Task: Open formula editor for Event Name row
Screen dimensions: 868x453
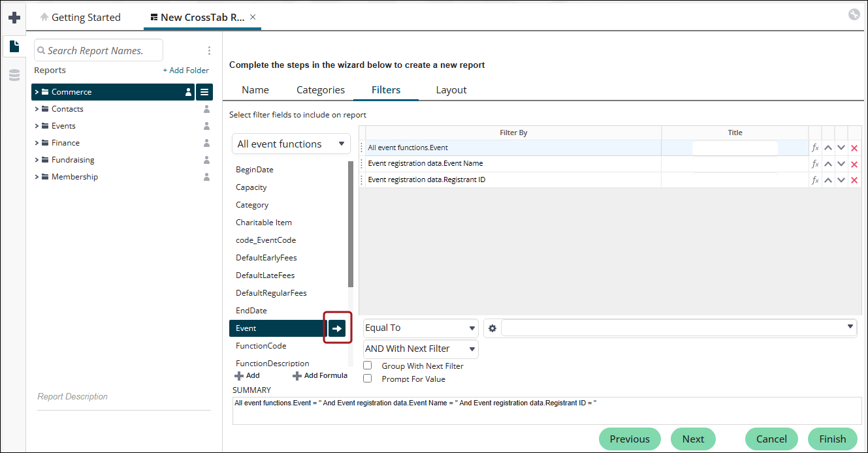Action: [x=815, y=164]
